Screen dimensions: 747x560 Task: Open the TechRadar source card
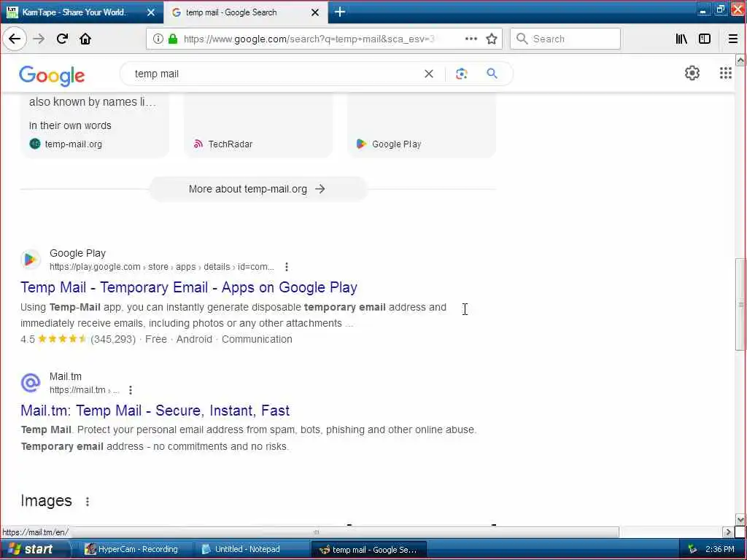coord(258,125)
